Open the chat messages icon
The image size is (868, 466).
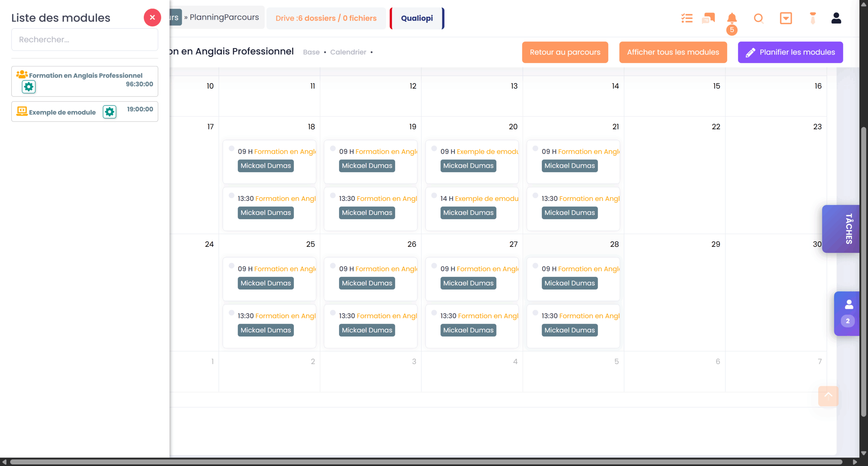(708, 18)
